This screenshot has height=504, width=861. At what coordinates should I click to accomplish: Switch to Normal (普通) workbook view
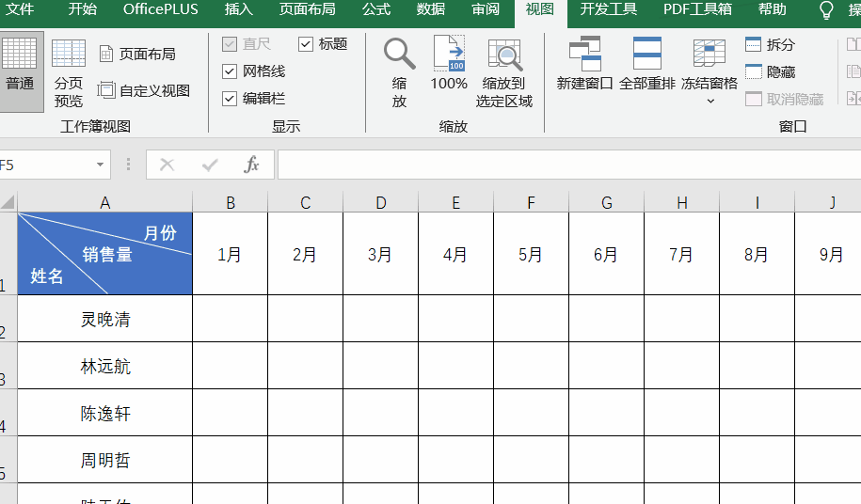coord(21,71)
